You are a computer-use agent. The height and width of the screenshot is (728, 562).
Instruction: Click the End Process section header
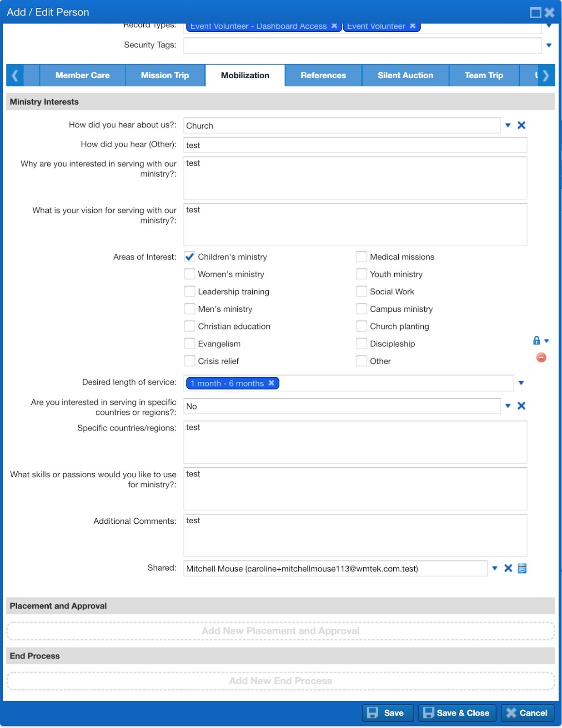click(x=281, y=656)
